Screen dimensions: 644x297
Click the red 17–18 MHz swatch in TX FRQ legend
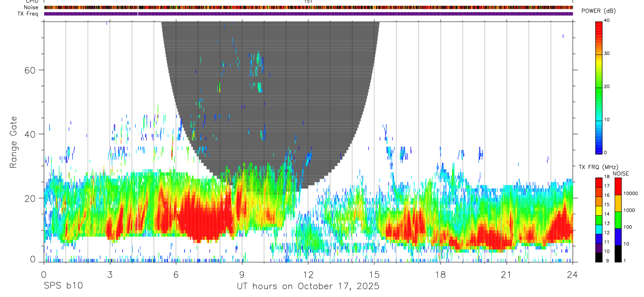(x=599, y=182)
